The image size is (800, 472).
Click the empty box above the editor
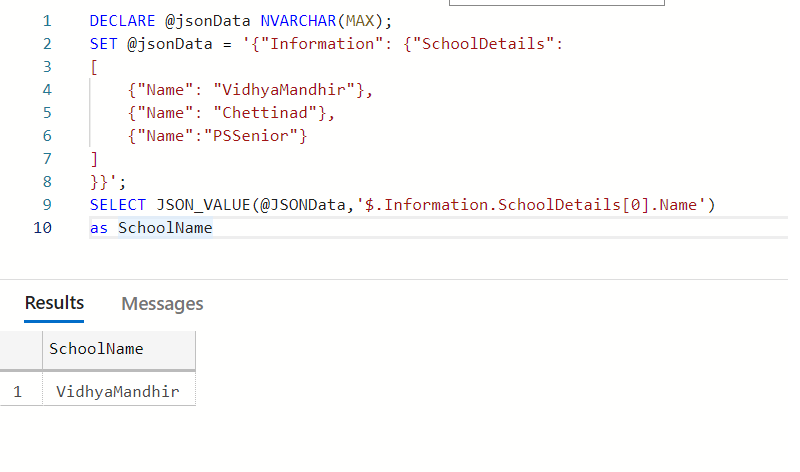[557, 3]
